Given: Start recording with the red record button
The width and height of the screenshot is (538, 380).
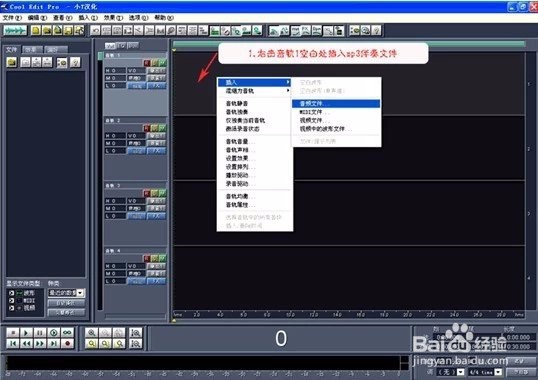Looking at the screenshot, I should point(68,343).
